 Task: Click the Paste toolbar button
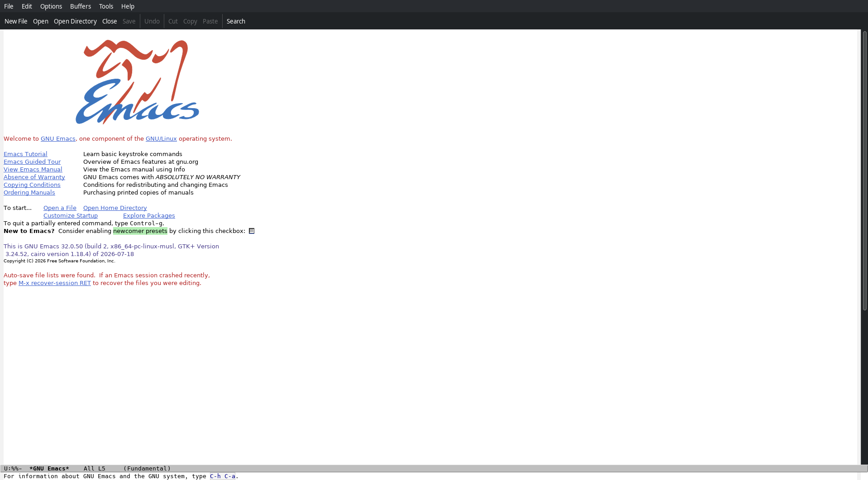210,21
